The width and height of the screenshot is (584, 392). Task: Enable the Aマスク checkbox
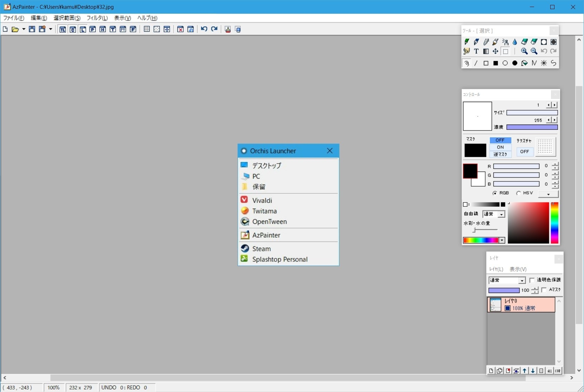[x=544, y=290]
